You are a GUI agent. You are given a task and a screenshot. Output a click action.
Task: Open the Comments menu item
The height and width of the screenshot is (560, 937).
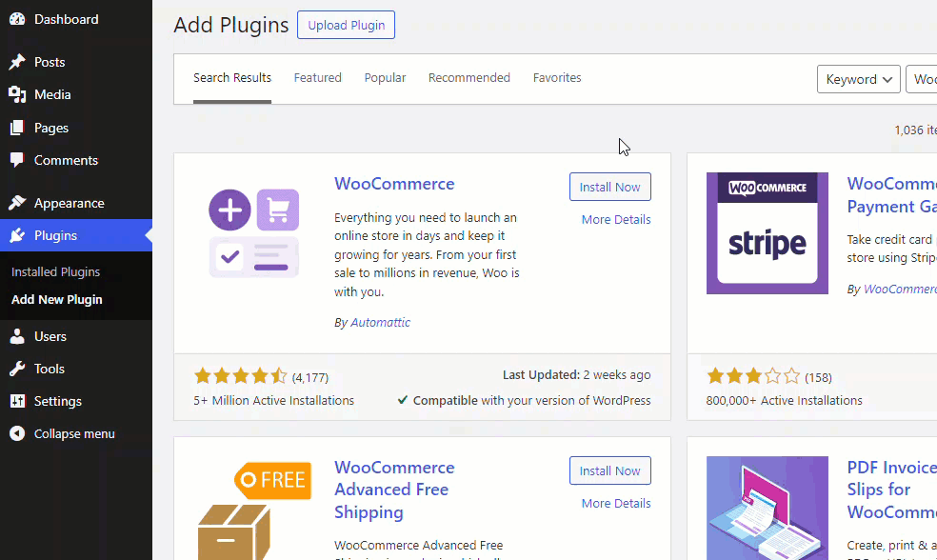(x=76, y=160)
